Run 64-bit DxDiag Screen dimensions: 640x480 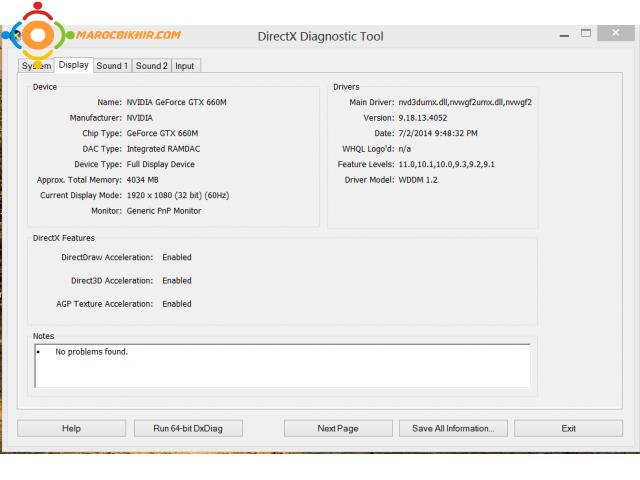tap(188, 428)
